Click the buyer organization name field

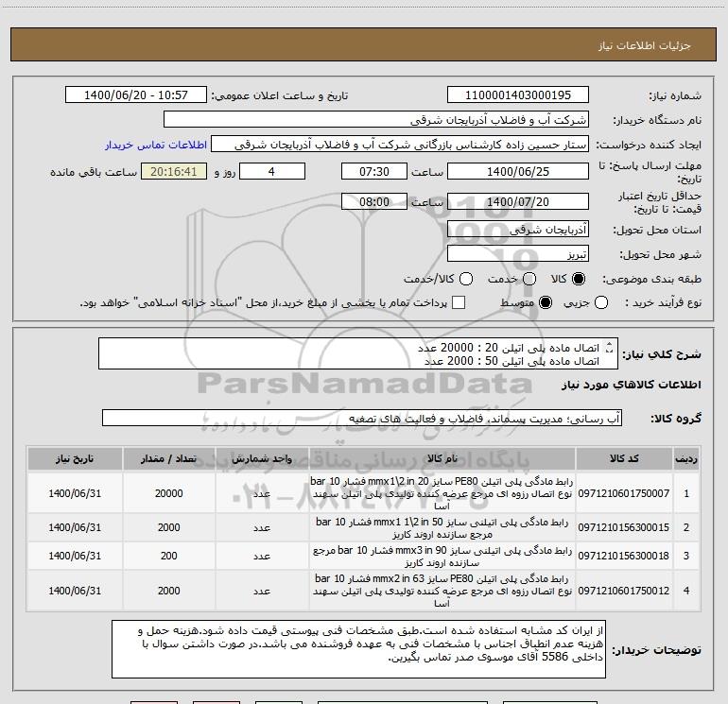coord(376,120)
